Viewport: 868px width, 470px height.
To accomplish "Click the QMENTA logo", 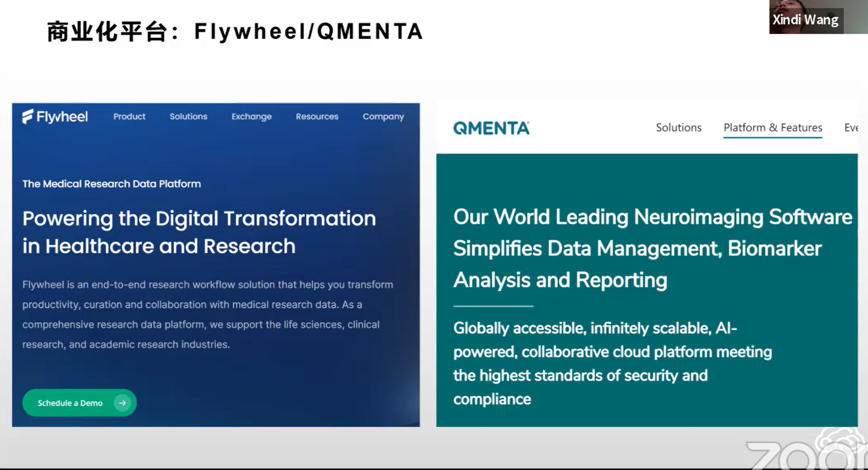I will pos(491,128).
